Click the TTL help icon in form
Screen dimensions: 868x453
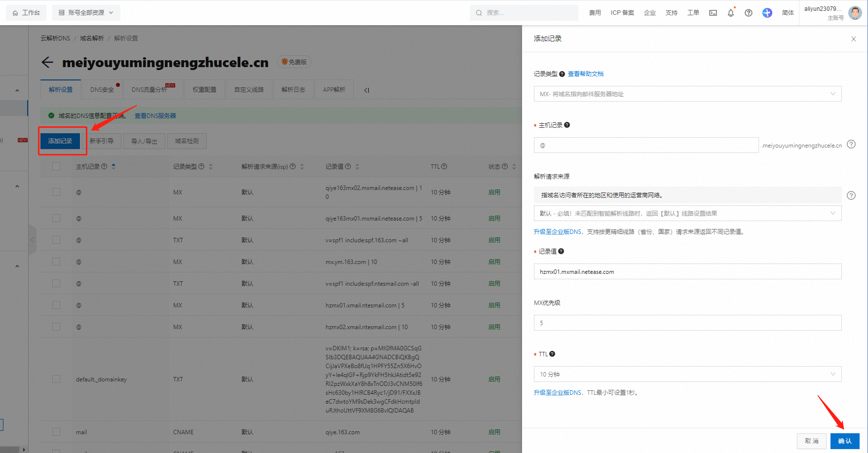coord(552,354)
